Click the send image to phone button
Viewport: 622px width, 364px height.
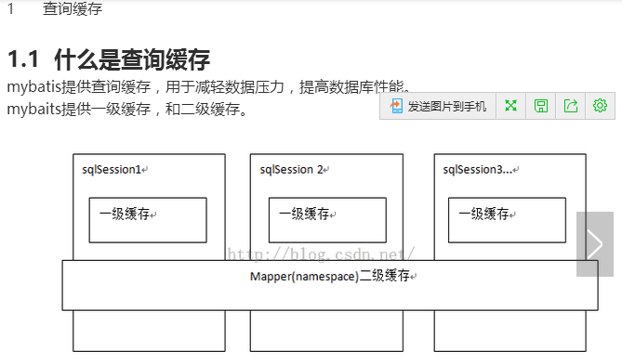tap(438, 106)
